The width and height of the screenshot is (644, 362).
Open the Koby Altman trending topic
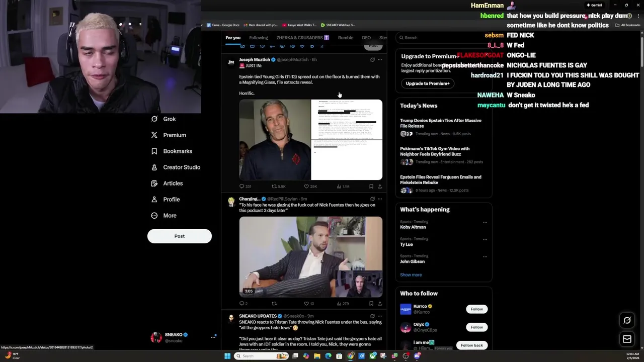tap(413, 227)
